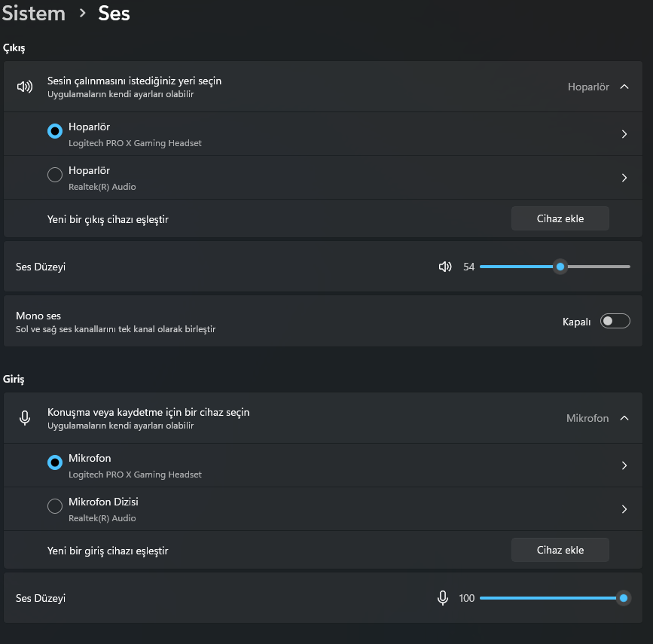Select Logitech headset Hoparlör radio button
Screen dimensions: 653x644
[x=55, y=131]
